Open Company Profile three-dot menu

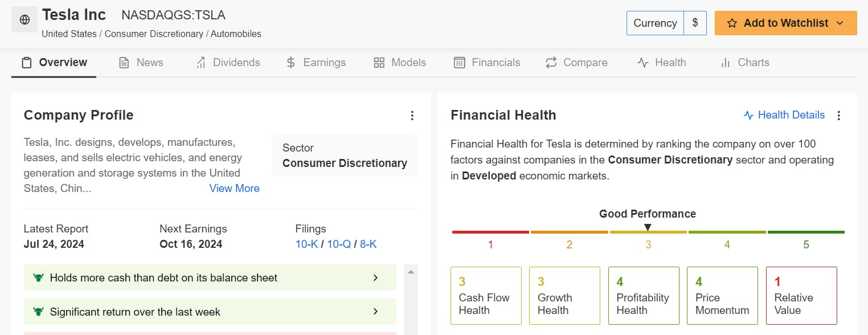click(x=412, y=116)
